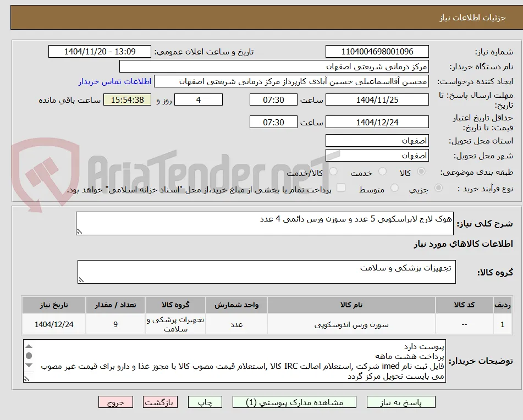Open اطلاعات تماس خریدار link

pos(115,82)
